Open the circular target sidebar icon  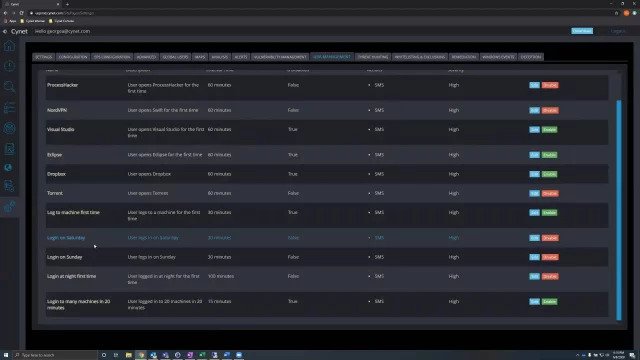pos(9,128)
